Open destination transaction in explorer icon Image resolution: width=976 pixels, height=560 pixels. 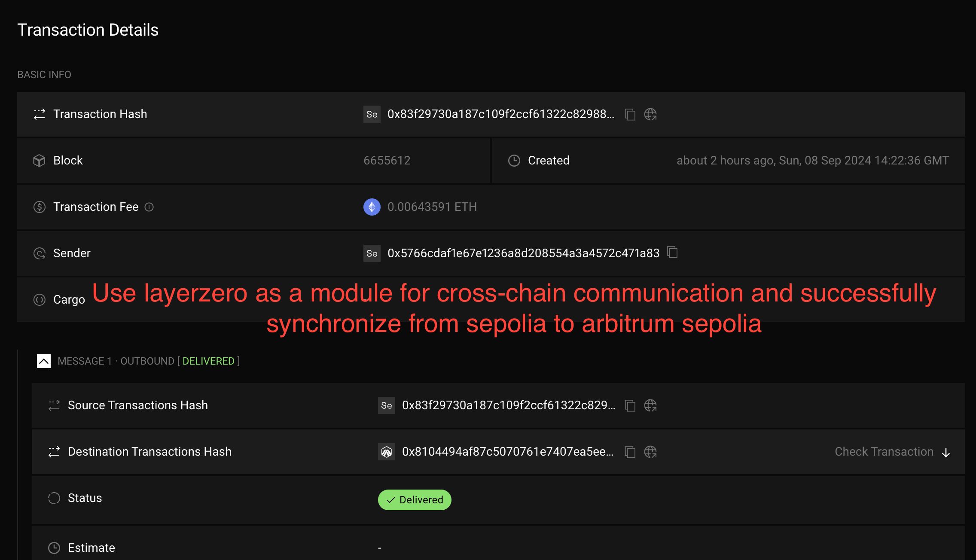coord(649,451)
